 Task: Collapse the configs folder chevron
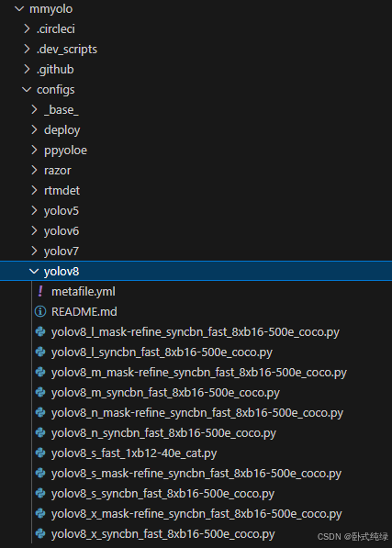(x=27, y=89)
